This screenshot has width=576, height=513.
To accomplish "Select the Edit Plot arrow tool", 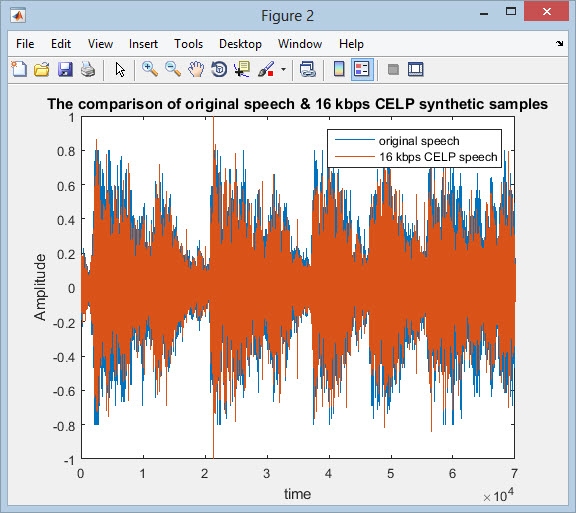I will [120, 69].
